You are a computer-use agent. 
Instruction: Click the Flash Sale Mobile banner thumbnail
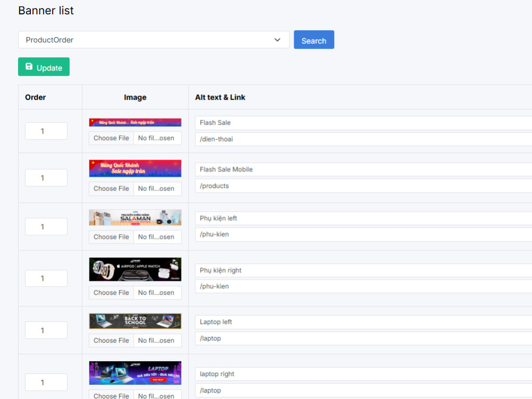point(135,168)
